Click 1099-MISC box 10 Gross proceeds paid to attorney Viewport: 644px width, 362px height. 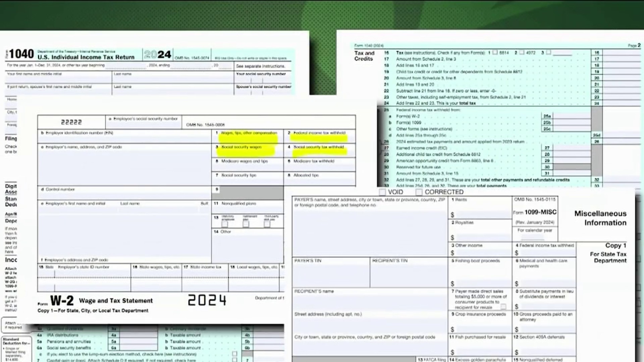544,322
